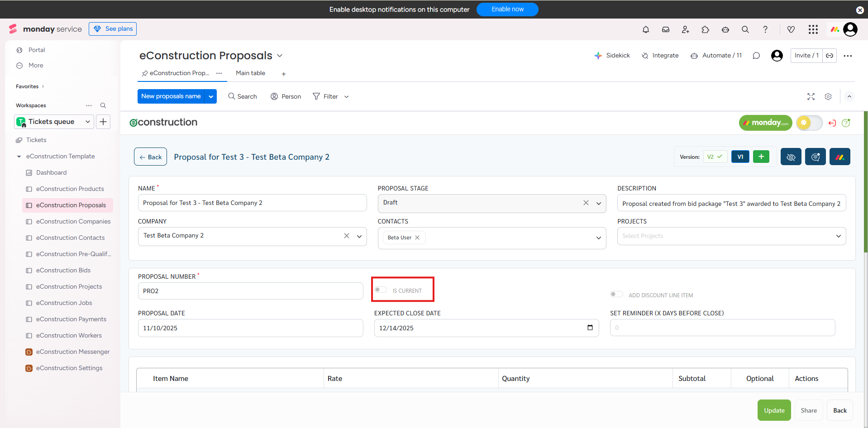Toggle the sun light mode switch
The image size is (868, 428).
click(x=809, y=123)
